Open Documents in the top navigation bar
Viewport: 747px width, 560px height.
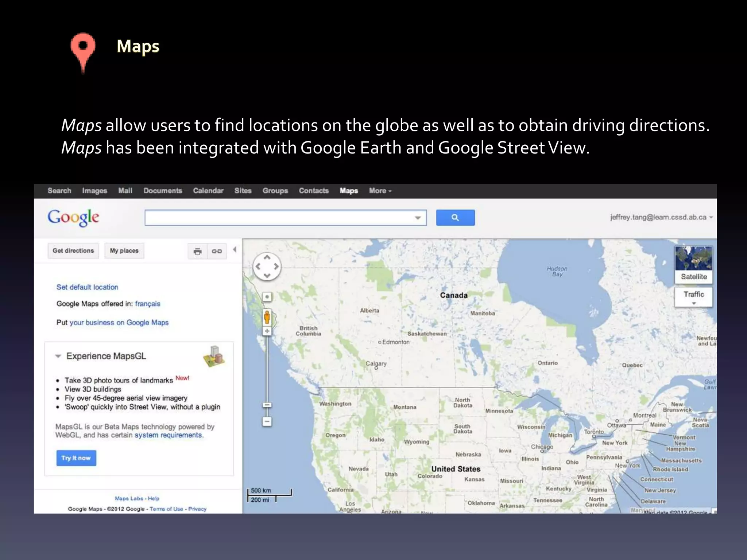pyautogui.click(x=163, y=191)
